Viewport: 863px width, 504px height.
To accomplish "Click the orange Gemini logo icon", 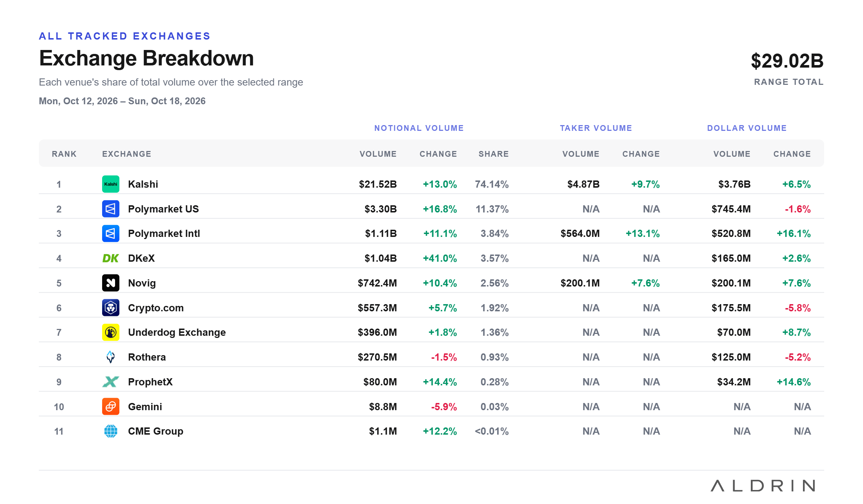I will coord(111,407).
